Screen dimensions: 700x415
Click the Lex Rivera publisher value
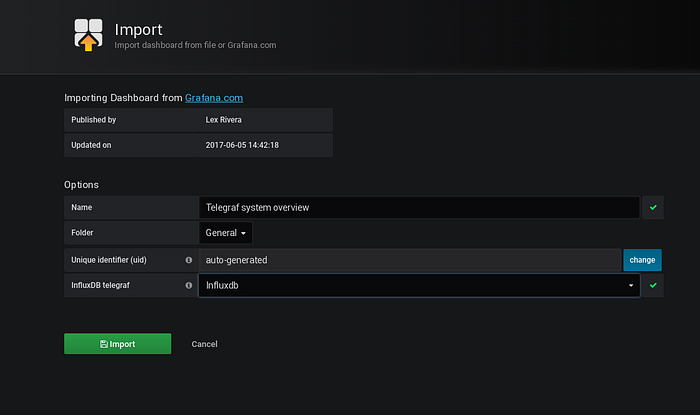coord(223,120)
